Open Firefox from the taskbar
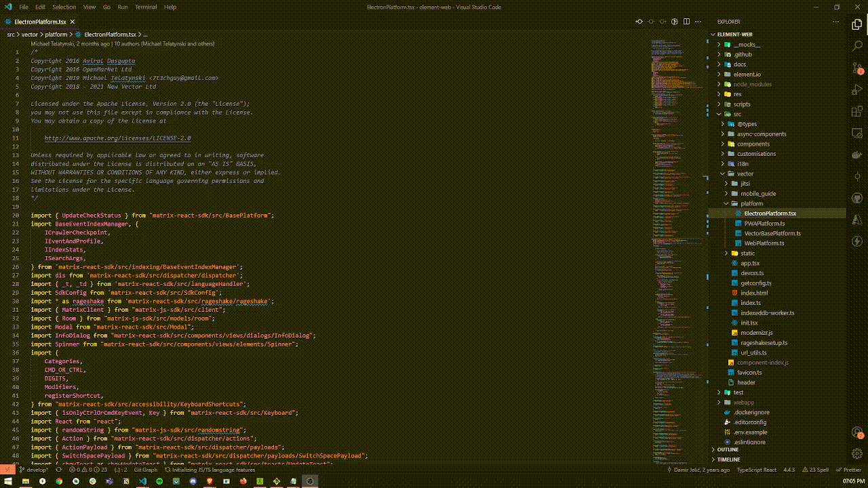Viewport: 868px width, 488px height. (243, 481)
